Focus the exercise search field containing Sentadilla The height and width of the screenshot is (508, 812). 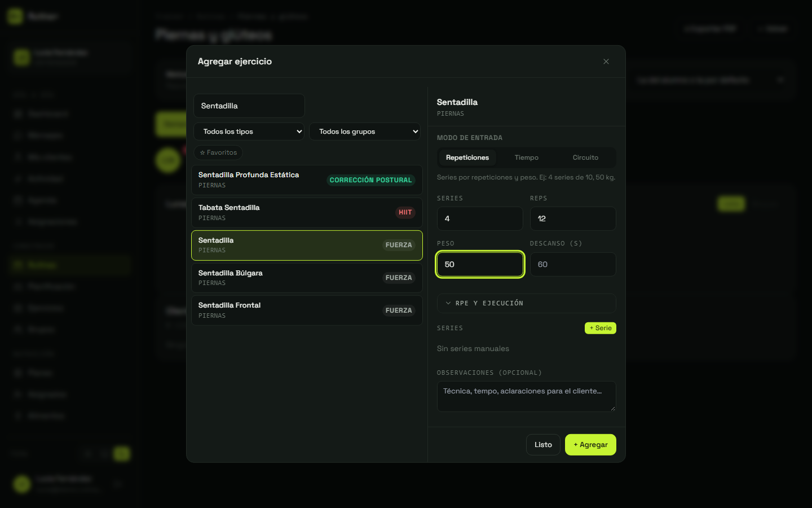tap(249, 106)
